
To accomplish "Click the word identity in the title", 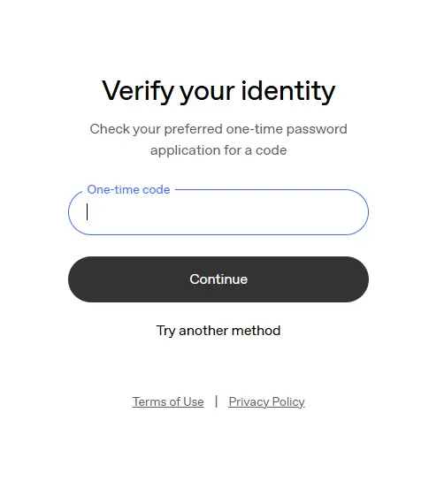I will pos(288,91).
